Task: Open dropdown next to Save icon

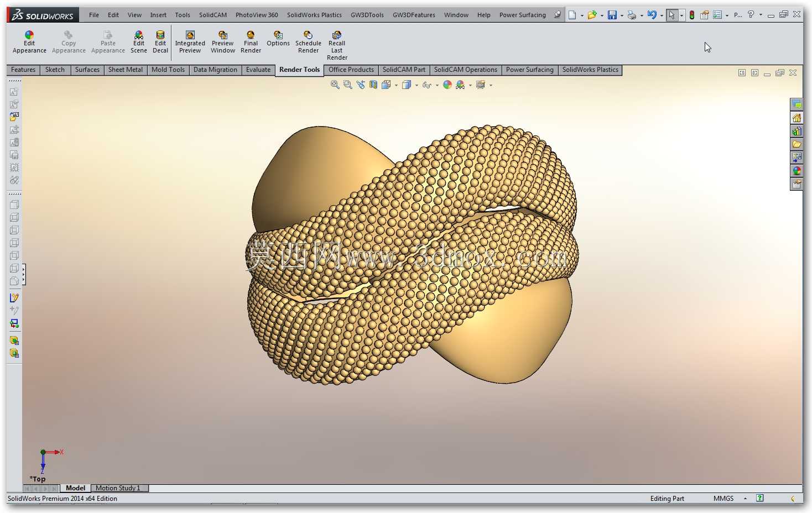Action: point(622,15)
